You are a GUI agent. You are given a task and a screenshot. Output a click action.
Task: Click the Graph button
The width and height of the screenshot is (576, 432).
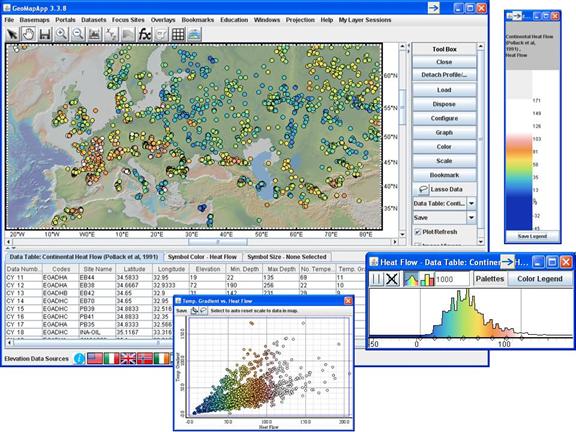point(444,133)
